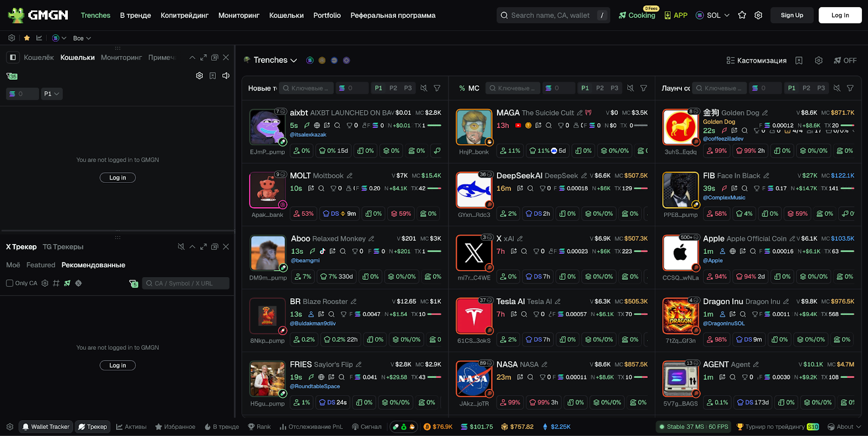Image resolution: width=868 pixels, height=436 pixels.
Task: Open Trenches settings gear beside OFF
Action: (x=819, y=60)
